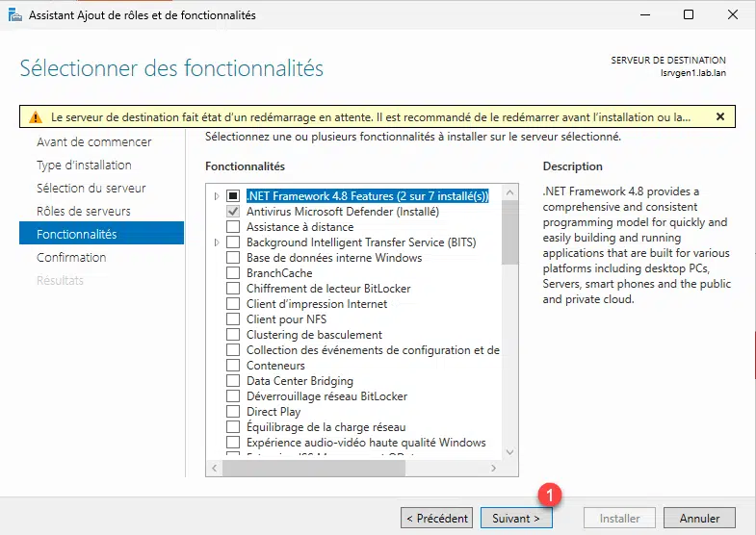Maximize the wizard window
Viewport: 756px width, 535px height.
point(689,15)
